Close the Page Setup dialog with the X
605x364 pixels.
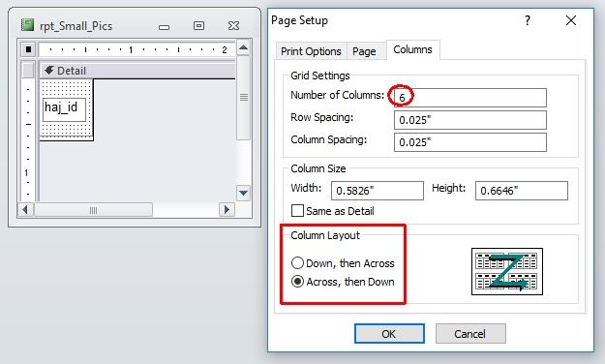coord(571,20)
